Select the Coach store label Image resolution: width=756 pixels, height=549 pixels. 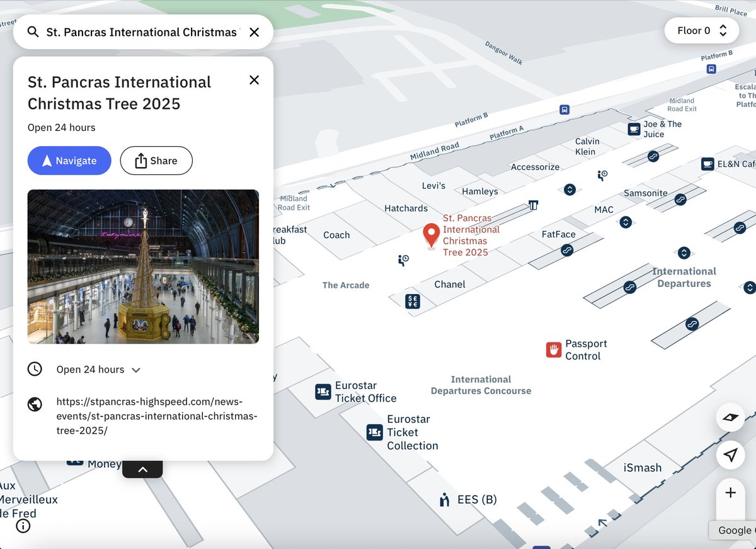336,235
